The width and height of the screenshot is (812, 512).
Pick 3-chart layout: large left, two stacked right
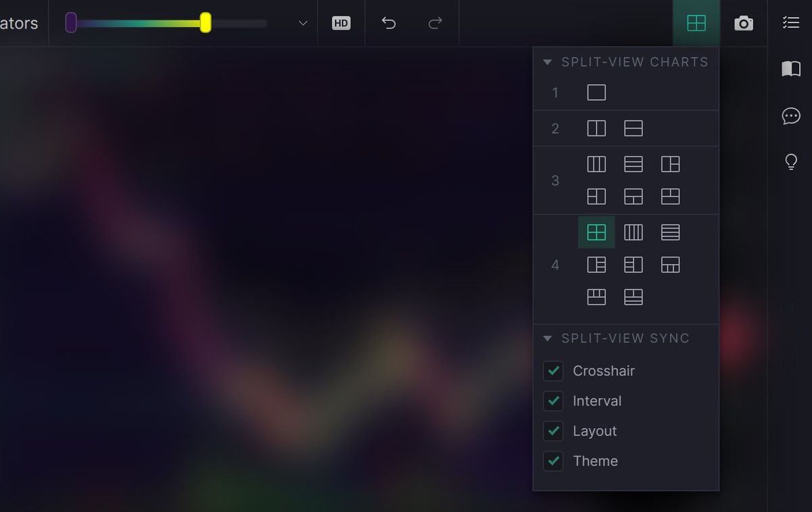[670, 164]
